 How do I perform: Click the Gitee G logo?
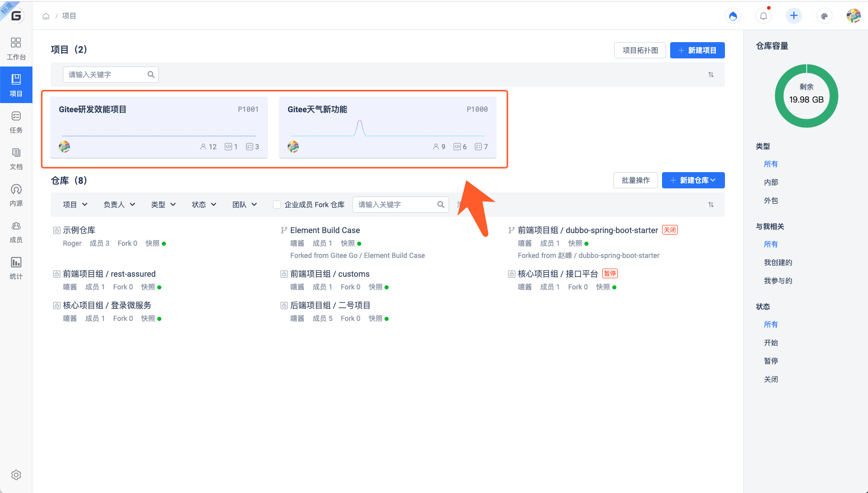(16, 16)
